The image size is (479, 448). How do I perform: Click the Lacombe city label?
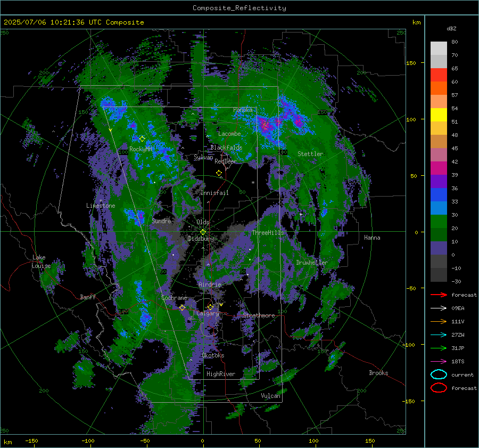coord(229,134)
